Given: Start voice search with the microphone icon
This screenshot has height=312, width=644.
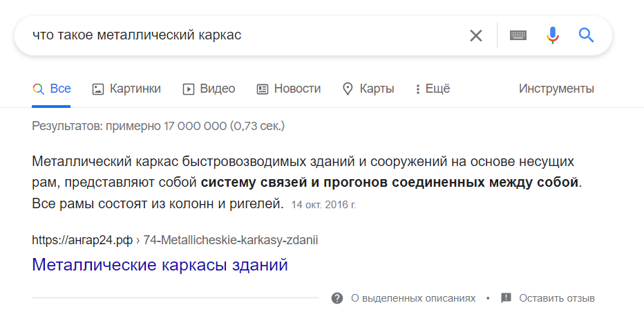Looking at the screenshot, I should click(552, 35).
